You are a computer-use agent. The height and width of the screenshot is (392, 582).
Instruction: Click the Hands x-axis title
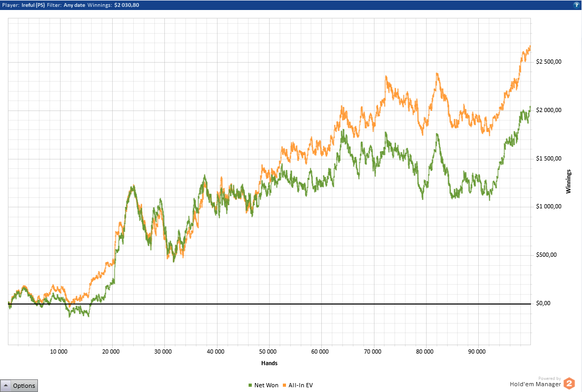(x=270, y=363)
